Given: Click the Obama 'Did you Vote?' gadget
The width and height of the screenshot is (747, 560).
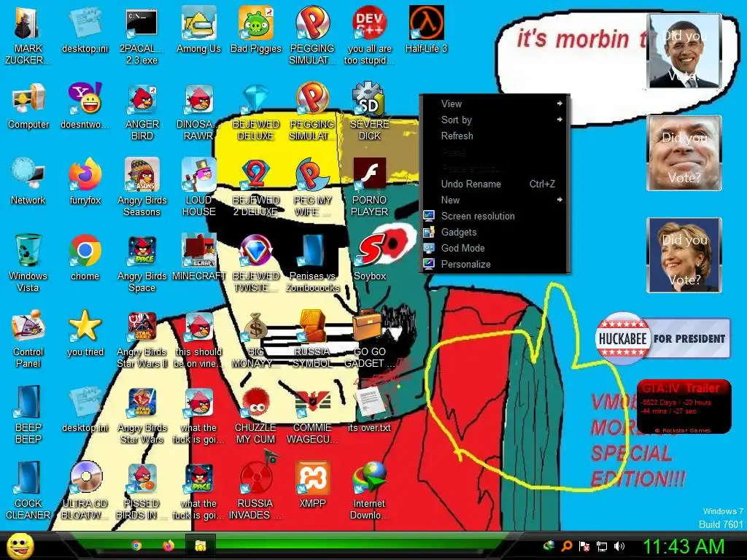Looking at the screenshot, I should [x=684, y=51].
